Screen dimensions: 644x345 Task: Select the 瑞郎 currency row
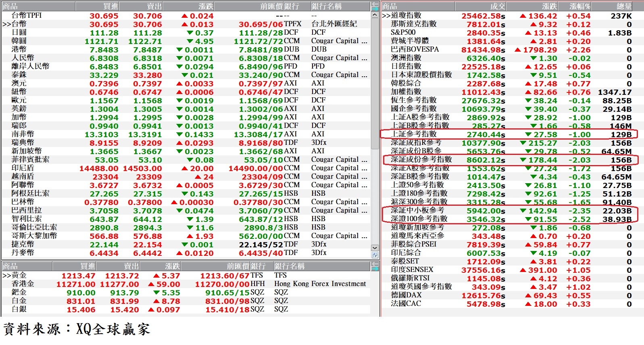click(185, 125)
